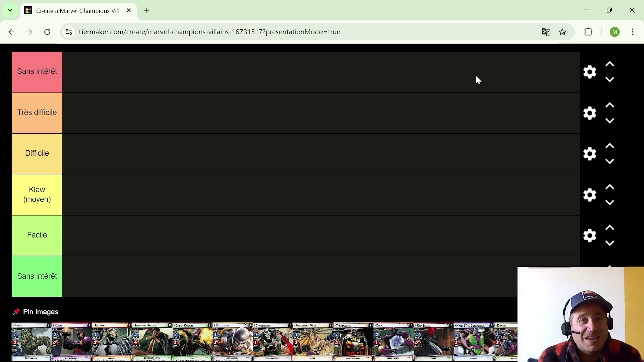
Task: Go forward in browser history
Action: click(29, 32)
